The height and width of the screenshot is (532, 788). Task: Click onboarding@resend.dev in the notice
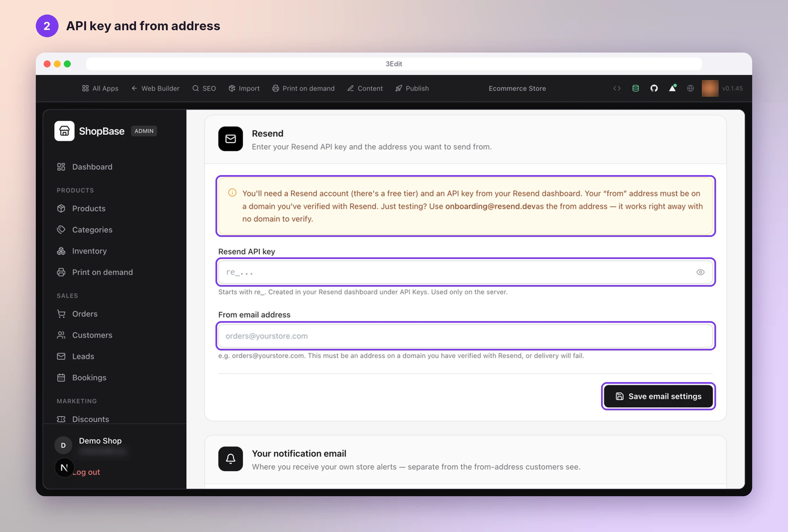pos(490,206)
